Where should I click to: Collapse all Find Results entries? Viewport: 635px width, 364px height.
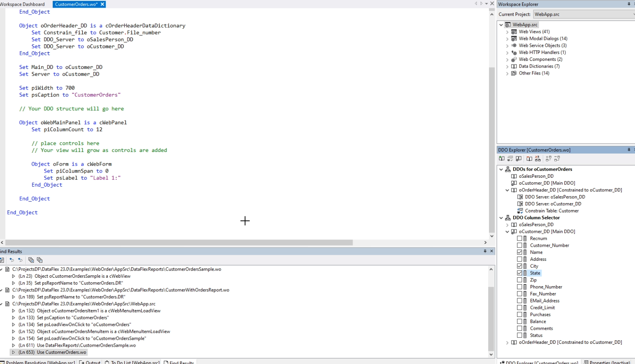point(40,260)
